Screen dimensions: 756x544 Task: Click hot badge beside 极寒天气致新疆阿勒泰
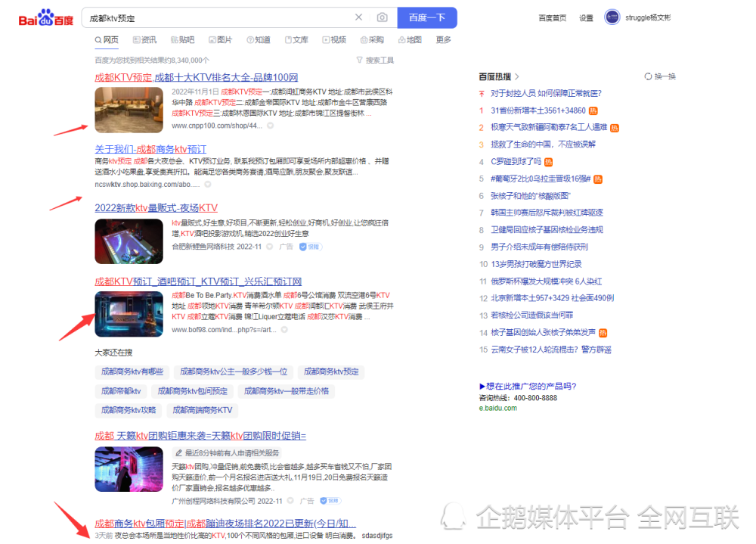[614, 128]
